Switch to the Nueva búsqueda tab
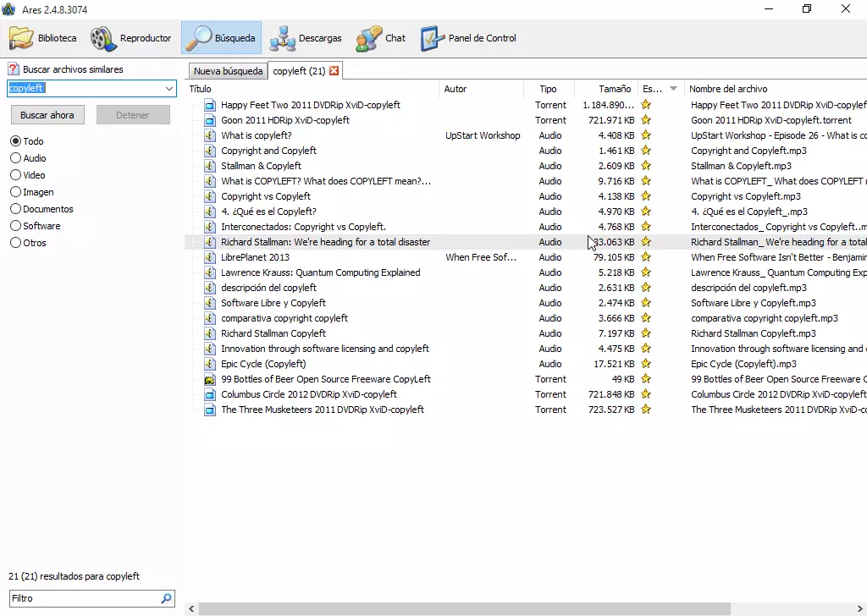Image resolution: width=867 pixels, height=616 pixels. point(228,71)
